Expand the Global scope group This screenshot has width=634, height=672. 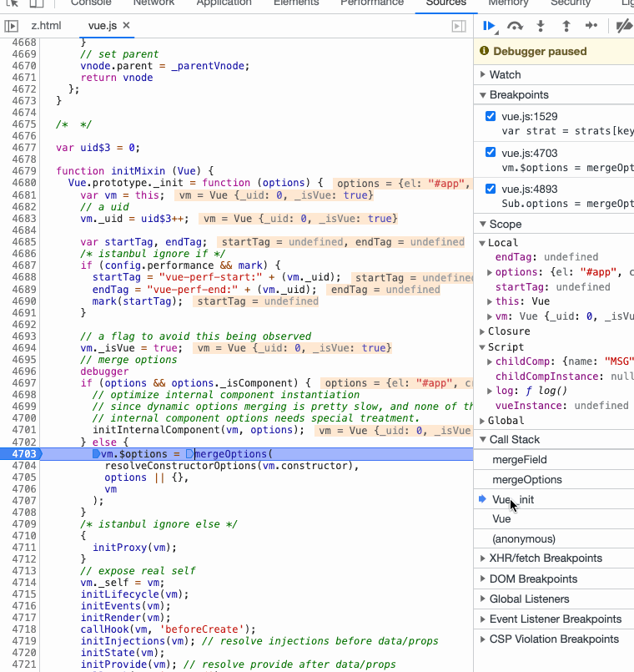tap(482, 421)
